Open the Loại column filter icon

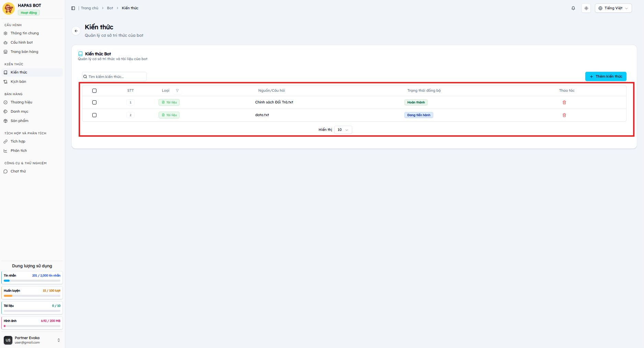177,91
